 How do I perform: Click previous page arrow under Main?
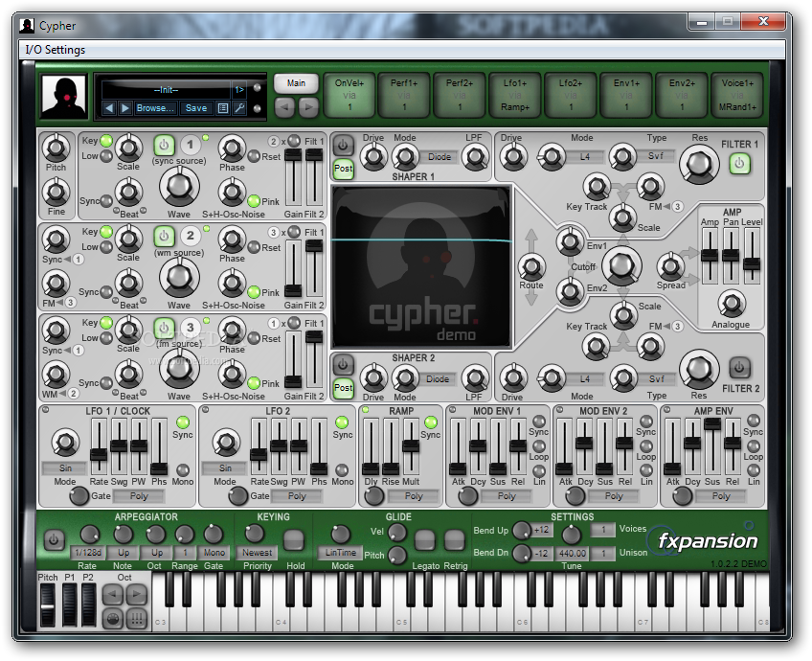click(x=284, y=107)
